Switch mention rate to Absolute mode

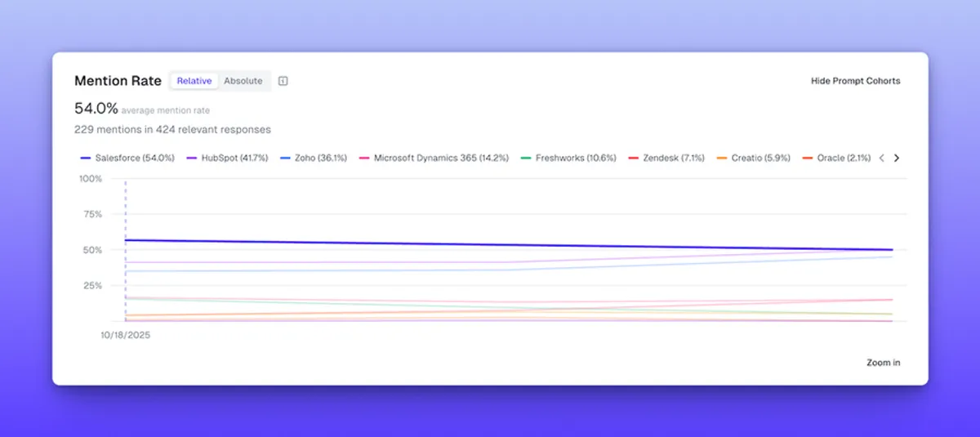[243, 81]
